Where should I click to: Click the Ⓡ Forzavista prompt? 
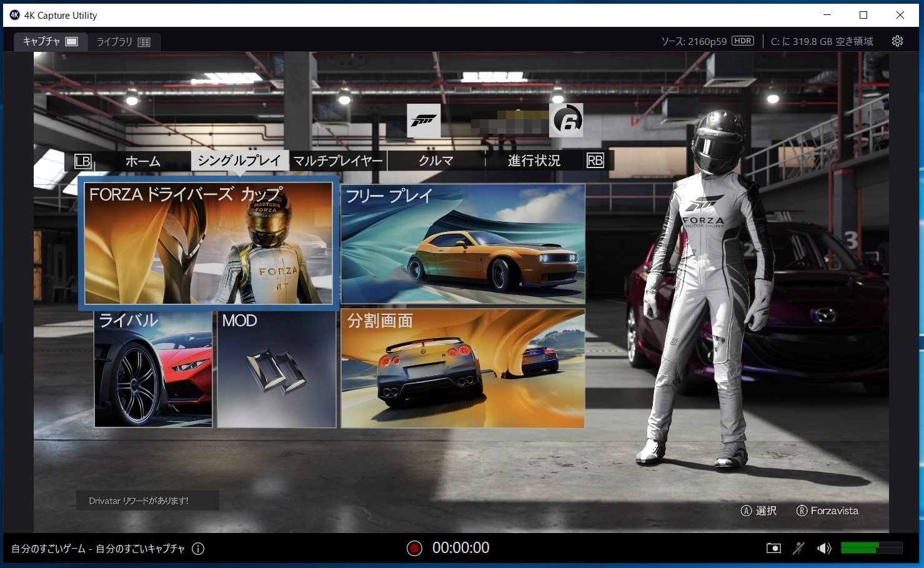[827, 511]
